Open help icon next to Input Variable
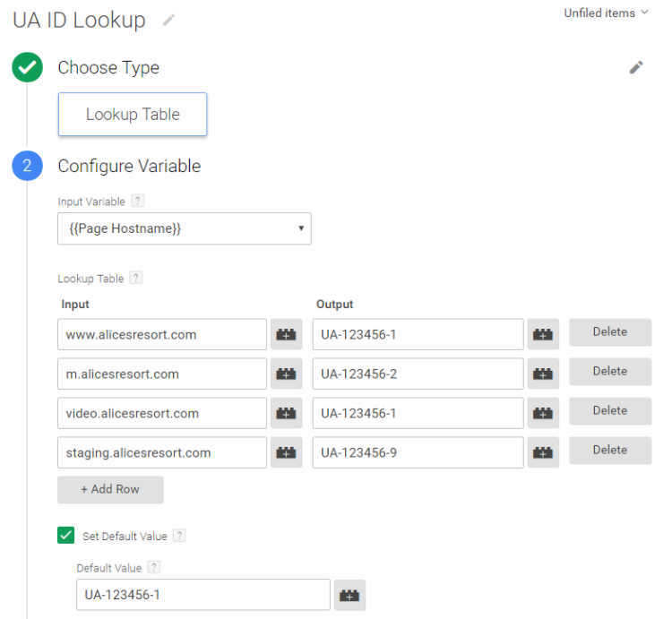The image size is (672, 619). [138, 201]
